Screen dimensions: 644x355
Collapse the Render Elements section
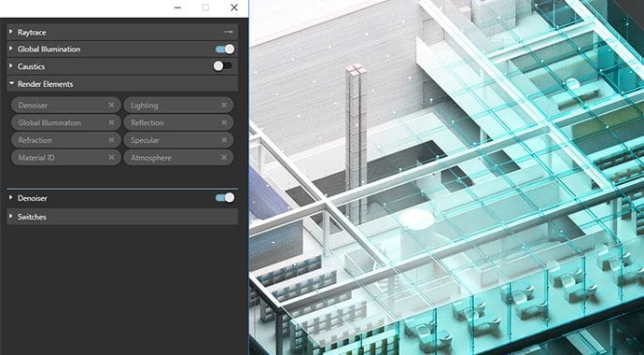tap(11, 84)
